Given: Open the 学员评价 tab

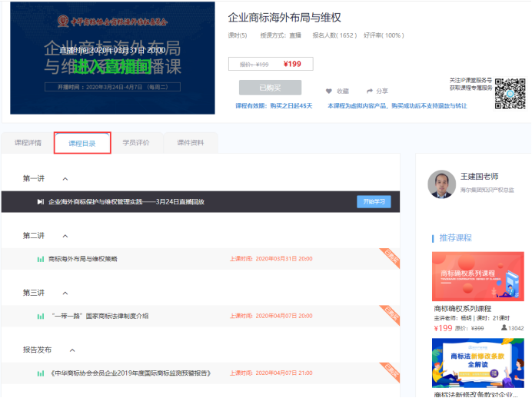Looking at the screenshot, I should [136, 143].
